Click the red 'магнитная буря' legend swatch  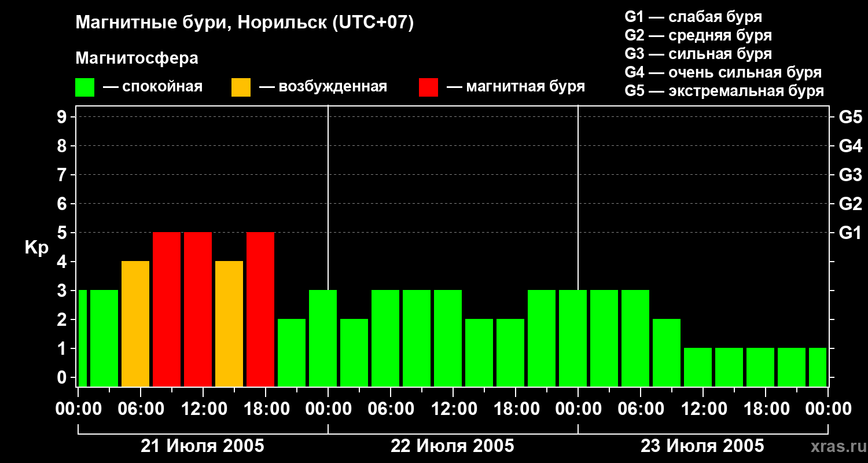click(428, 87)
